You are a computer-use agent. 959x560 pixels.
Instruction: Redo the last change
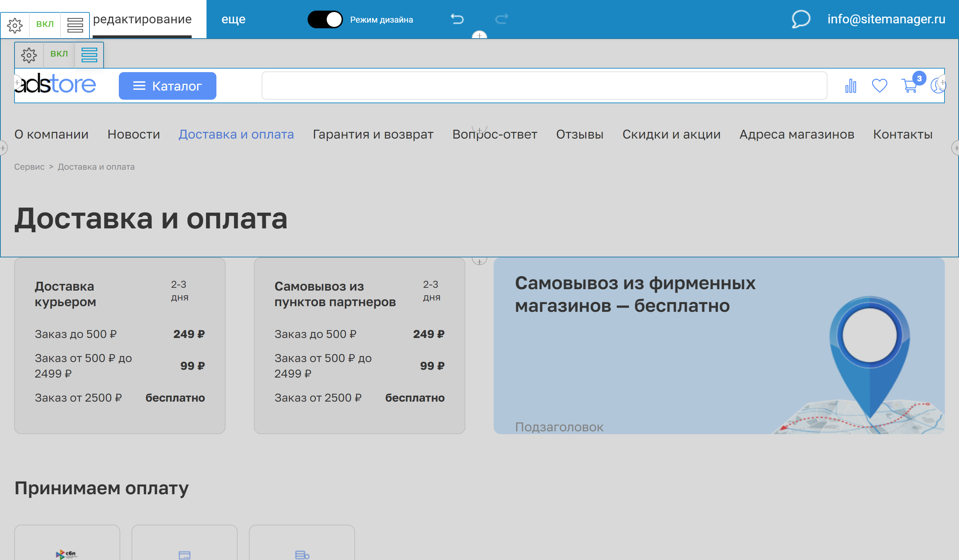click(x=502, y=19)
